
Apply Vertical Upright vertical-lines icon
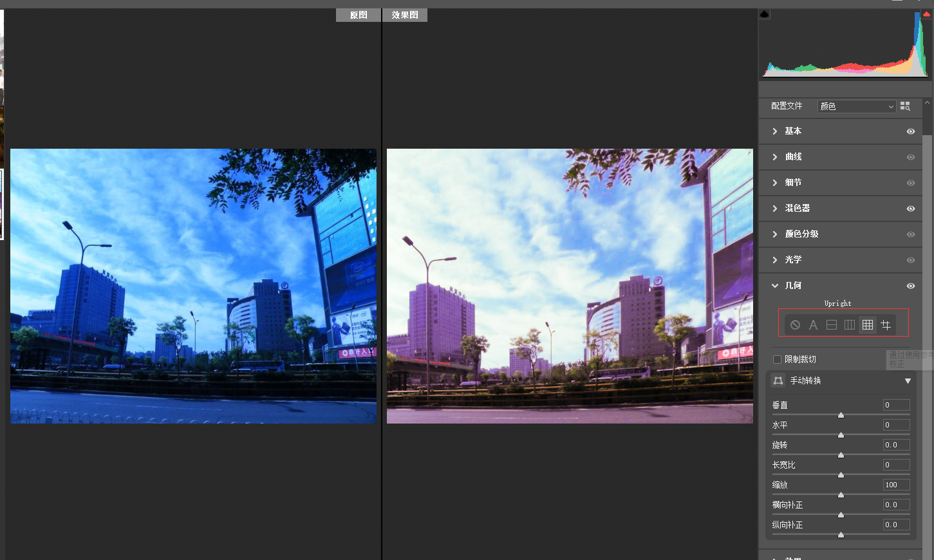(x=849, y=325)
